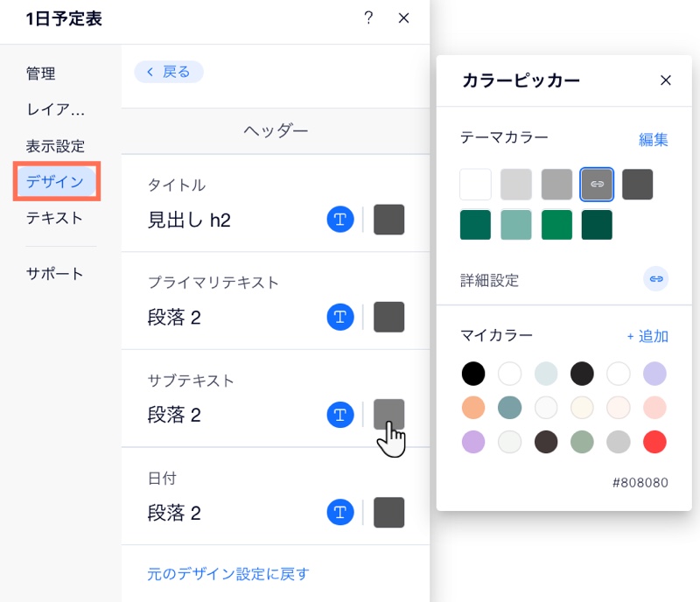Open help via the question mark icon
This screenshot has height=602, width=700.
tap(368, 17)
